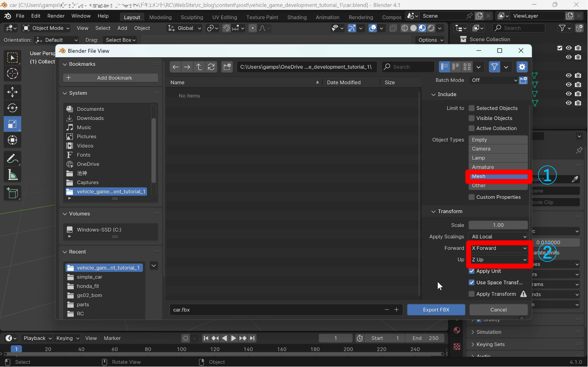Select the Annotate tool
Viewport: 588px width, 367px height.
pyautogui.click(x=12, y=159)
